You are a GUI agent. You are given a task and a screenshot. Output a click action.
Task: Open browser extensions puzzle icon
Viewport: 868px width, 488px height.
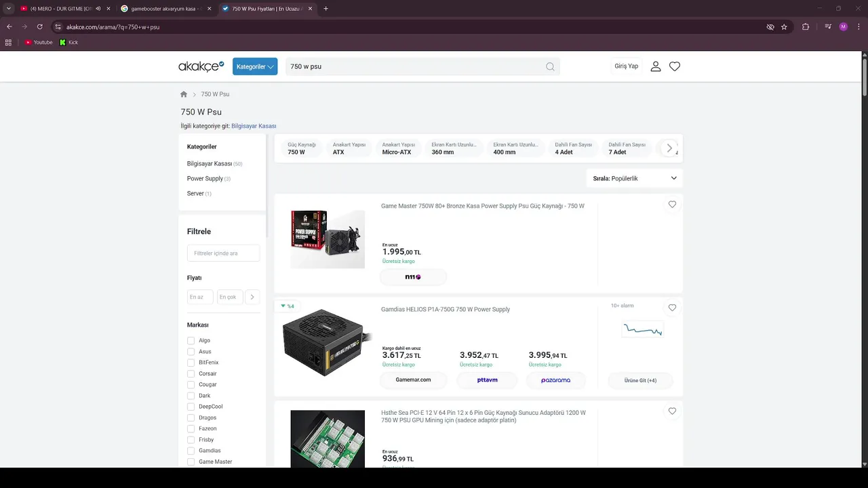(806, 26)
